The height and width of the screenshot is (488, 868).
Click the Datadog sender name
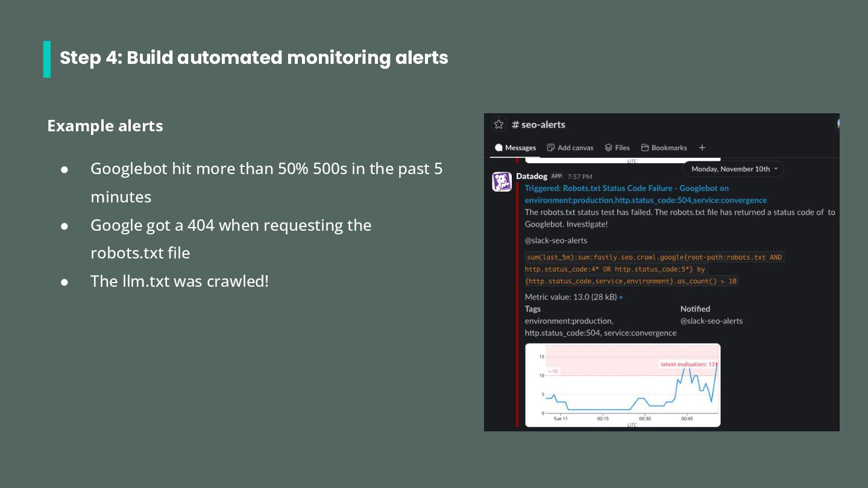[x=532, y=177]
